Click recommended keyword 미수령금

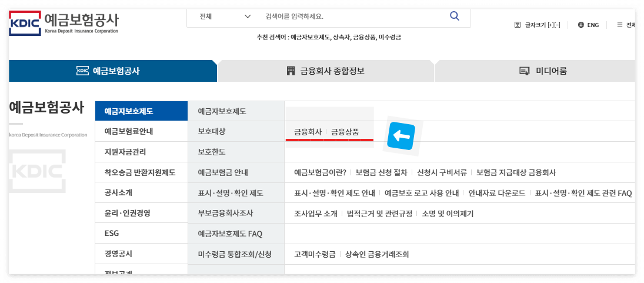tap(390, 38)
